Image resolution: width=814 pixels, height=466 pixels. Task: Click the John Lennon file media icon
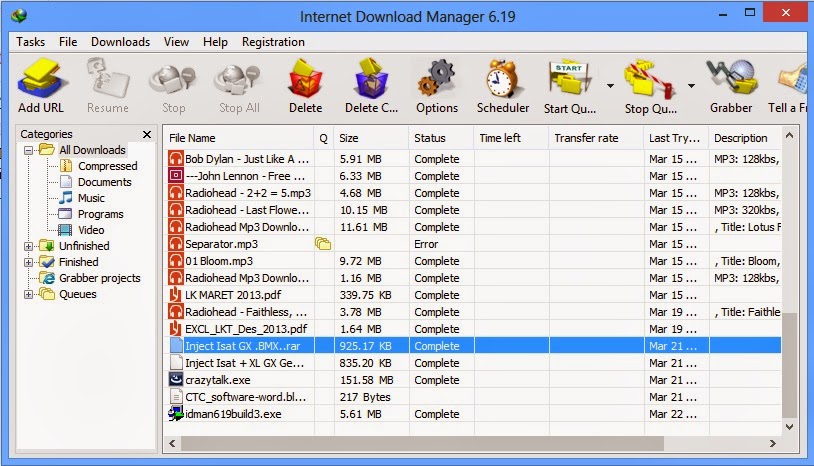pyautogui.click(x=176, y=175)
